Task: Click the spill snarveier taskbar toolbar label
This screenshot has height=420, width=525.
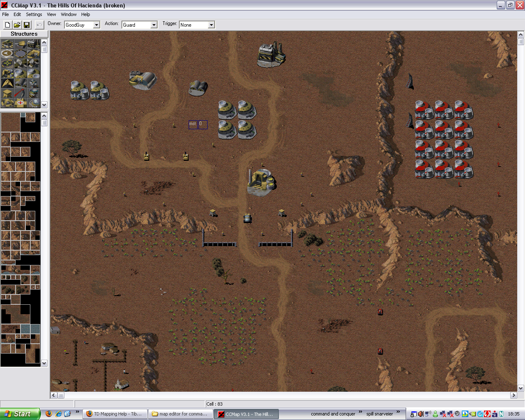Action: [x=379, y=414]
